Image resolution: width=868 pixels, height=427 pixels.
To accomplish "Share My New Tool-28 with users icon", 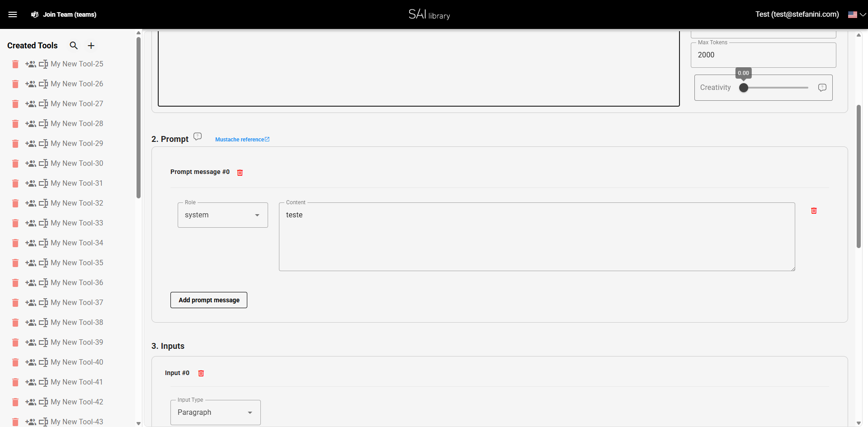I will 31,124.
